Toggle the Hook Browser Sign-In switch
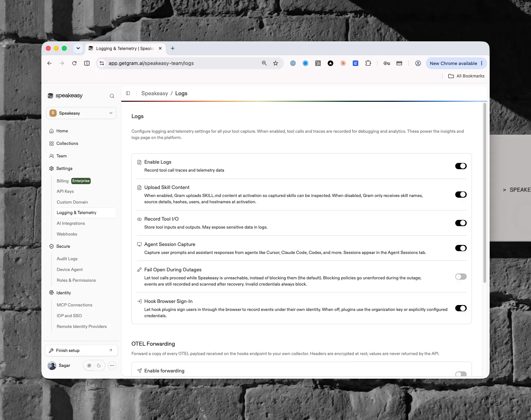This screenshot has height=420, width=531. (x=461, y=308)
